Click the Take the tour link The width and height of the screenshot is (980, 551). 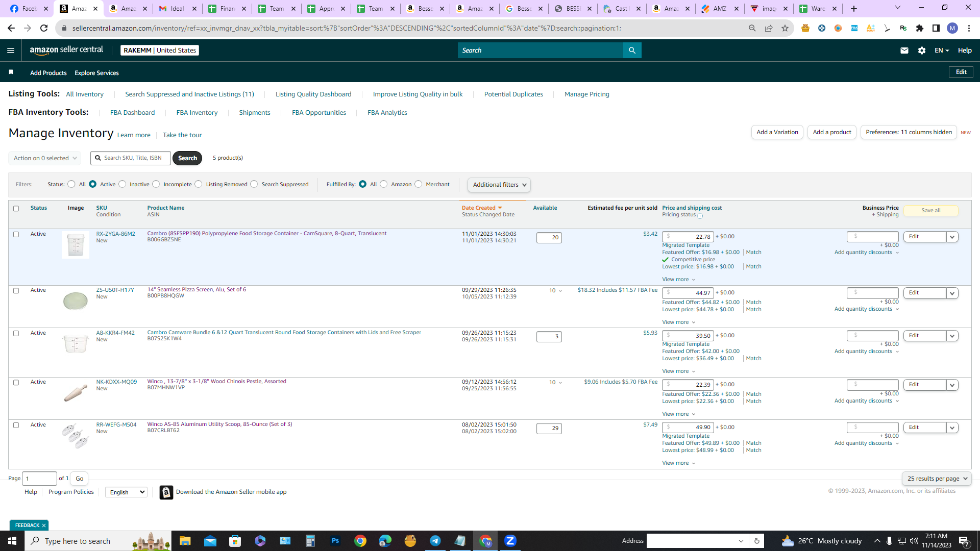tap(182, 135)
